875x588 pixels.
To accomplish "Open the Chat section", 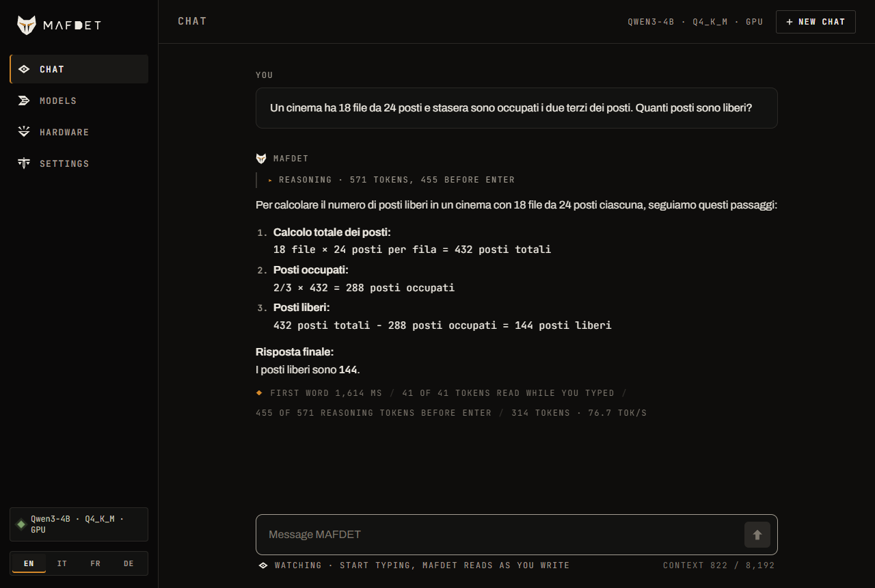I will (x=79, y=69).
